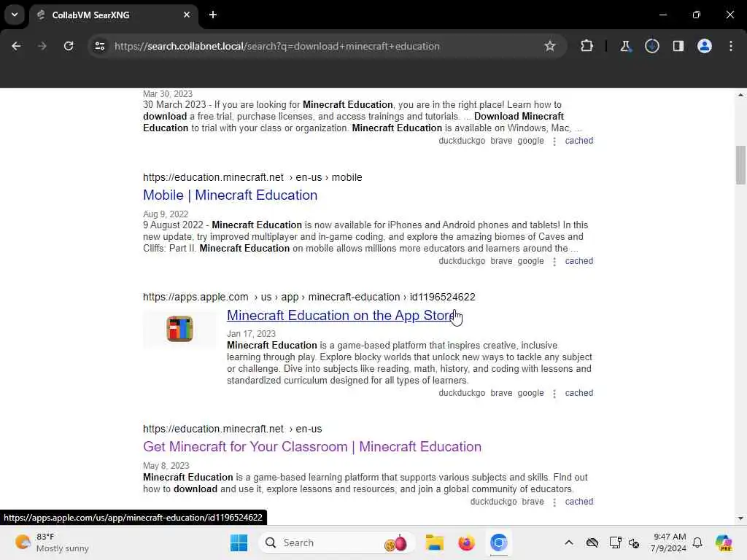Click the scrollbar up arrow
The width and height of the screenshot is (747, 560).
tap(740, 96)
